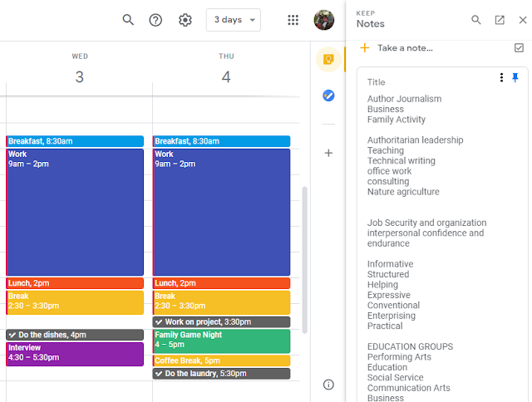This screenshot has width=532, height=402.
Task: Open the Google apps grid
Action: (293, 20)
